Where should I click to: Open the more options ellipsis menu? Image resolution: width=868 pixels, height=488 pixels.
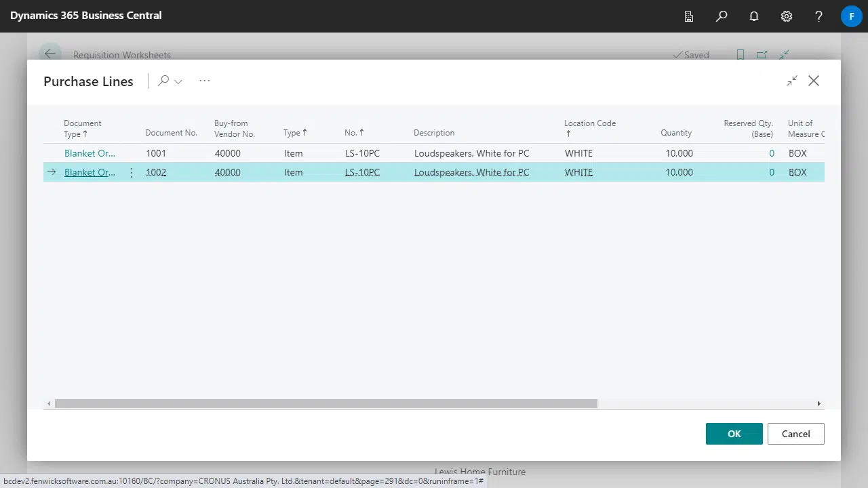pos(205,81)
